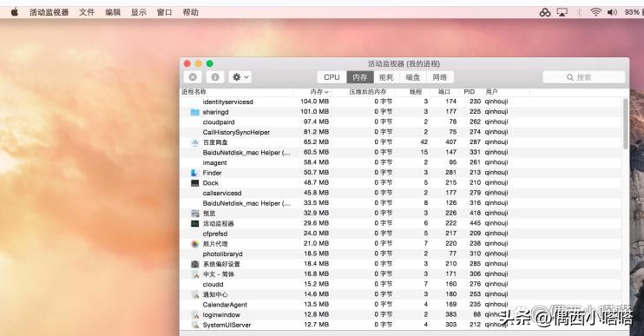Click the 预览 process icon
This screenshot has height=336, width=644.
coord(195,214)
